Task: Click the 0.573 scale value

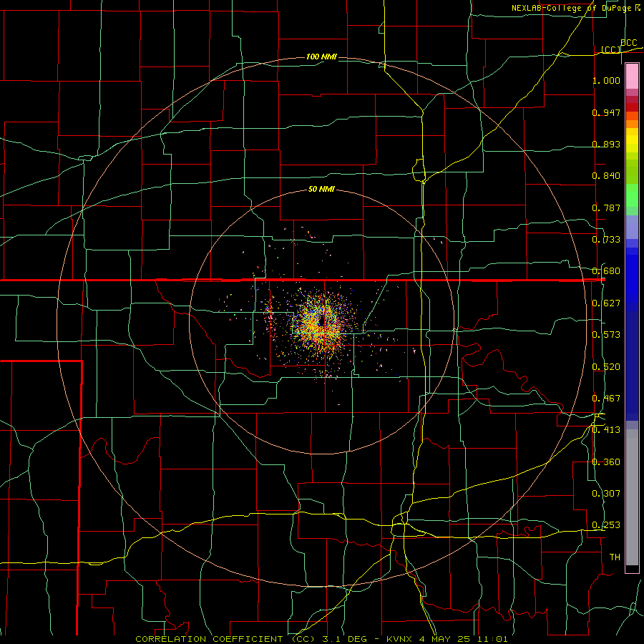Action: click(606, 335)
